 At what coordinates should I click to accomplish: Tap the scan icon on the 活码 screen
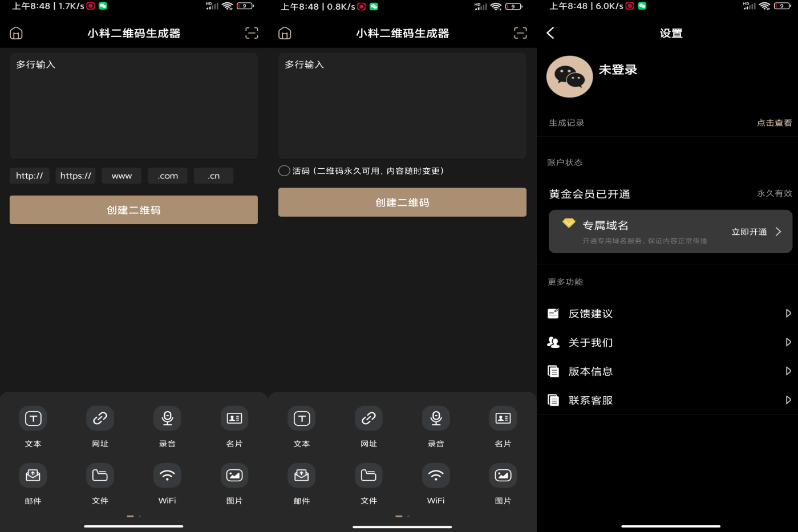pos(520,33)
